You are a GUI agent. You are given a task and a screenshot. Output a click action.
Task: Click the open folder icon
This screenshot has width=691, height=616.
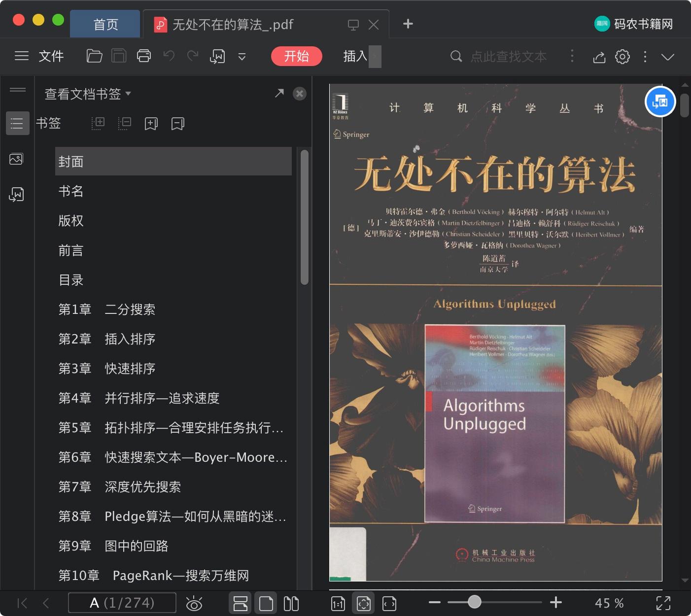click(94, 56)
